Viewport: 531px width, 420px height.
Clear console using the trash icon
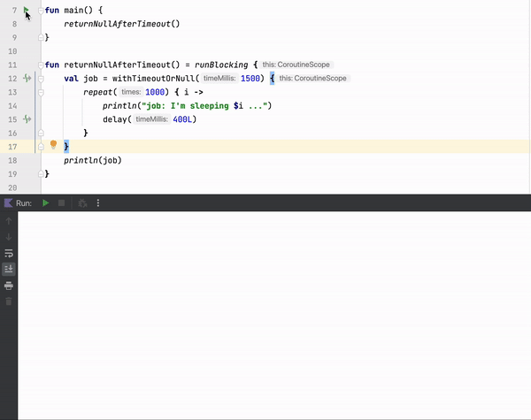9,302
